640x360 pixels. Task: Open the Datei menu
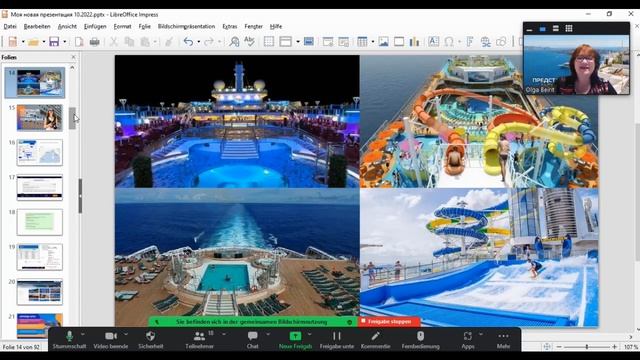(x=10, y=26)
